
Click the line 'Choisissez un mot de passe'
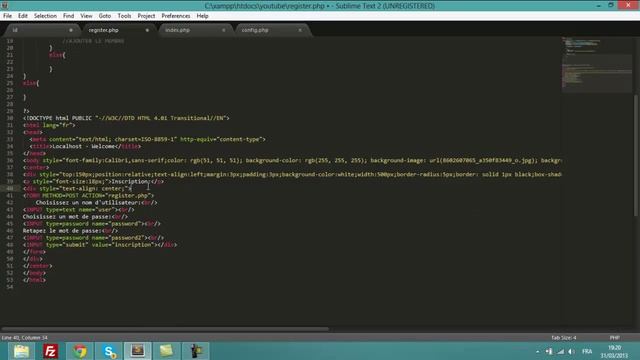click(75, 217)
